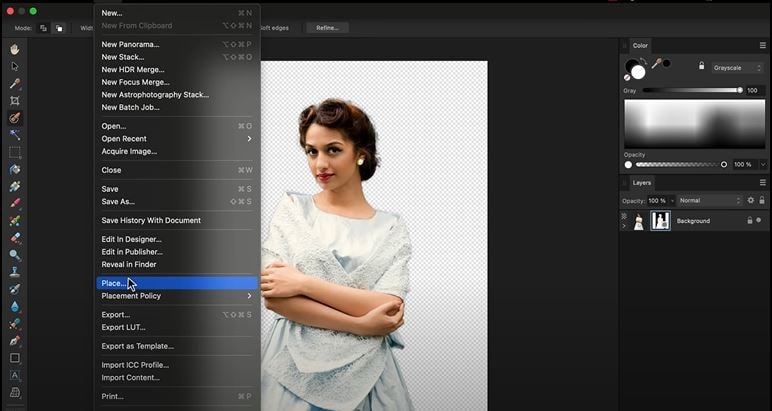
Task: Select the Crop tool
Action: 15,100
